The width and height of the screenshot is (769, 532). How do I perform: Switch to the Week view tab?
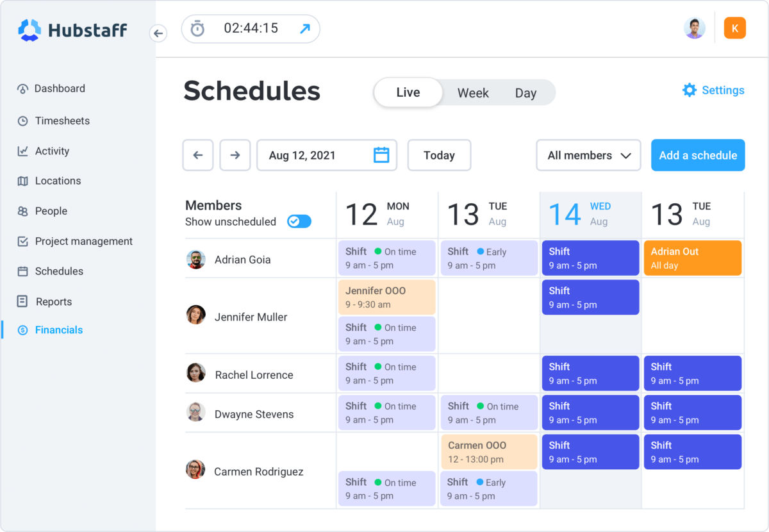click(x=473, y=92)
